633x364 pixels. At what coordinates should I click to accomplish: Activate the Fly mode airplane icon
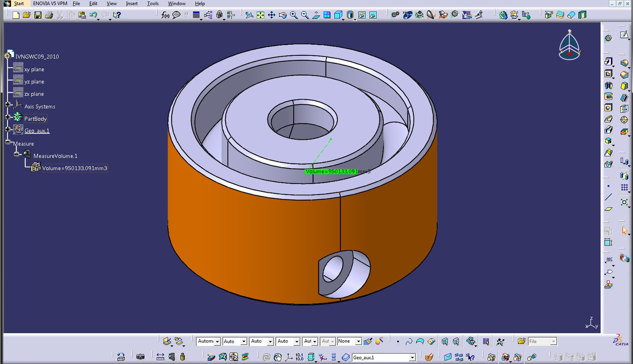click(249, 15)
